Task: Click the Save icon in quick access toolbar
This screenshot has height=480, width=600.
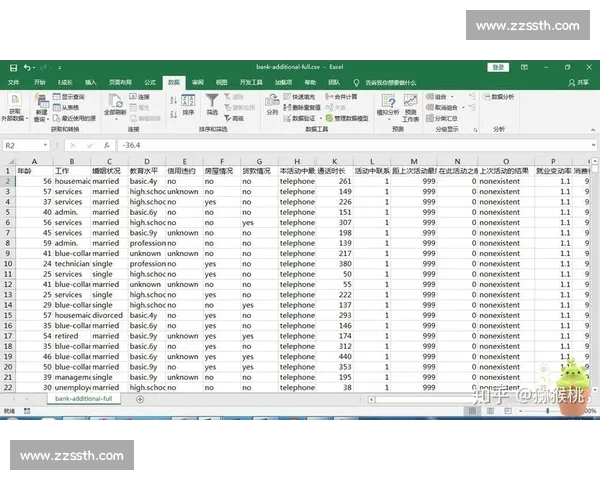Action: coord(11,67)
